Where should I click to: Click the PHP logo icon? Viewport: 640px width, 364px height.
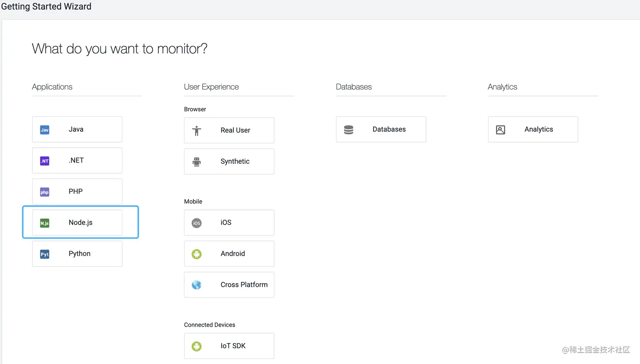(x=44, y=192)
